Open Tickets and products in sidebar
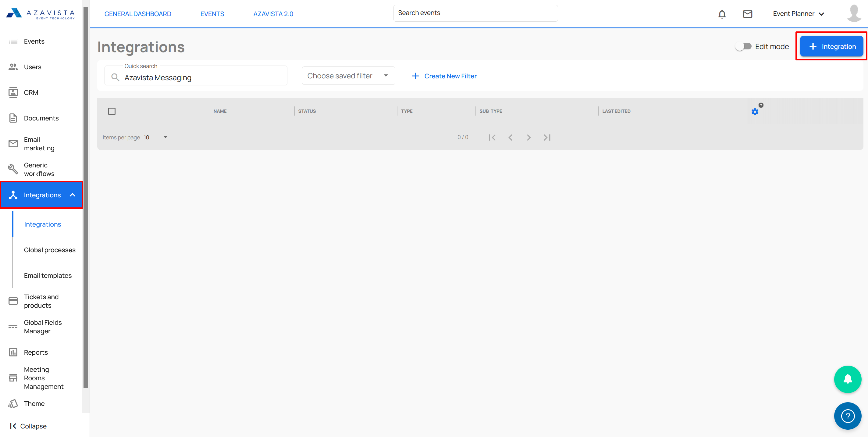Screen dimensions: 868x437 [x=41, y=301]
